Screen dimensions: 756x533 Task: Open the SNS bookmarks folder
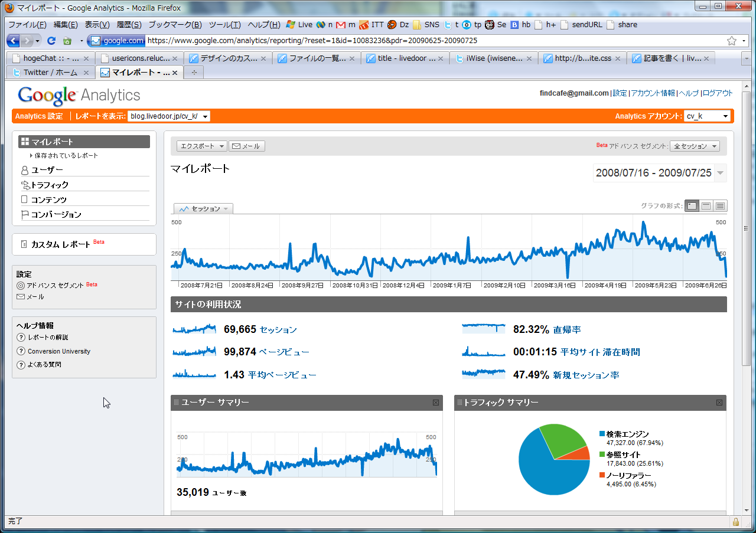coord(426,25)
